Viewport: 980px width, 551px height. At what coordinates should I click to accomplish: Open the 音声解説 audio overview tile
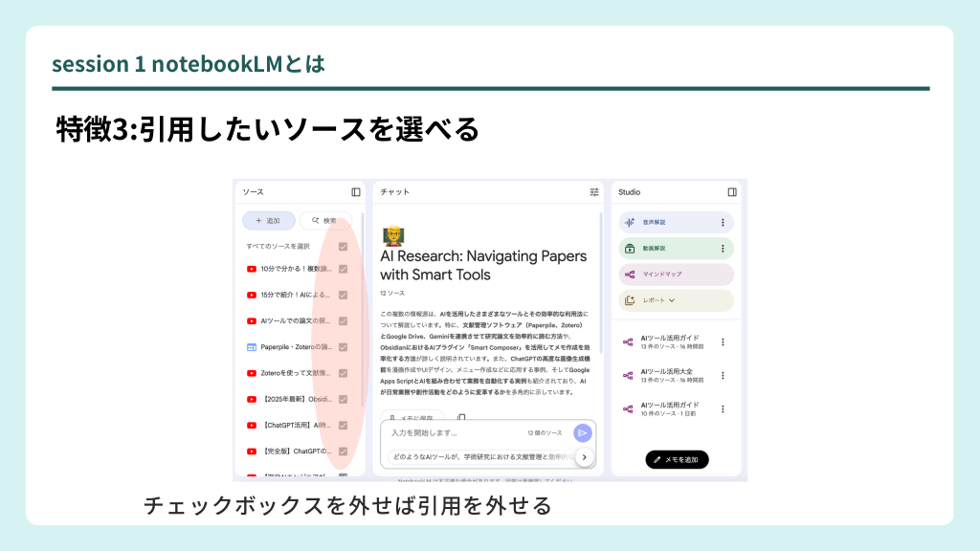click(667, 222)
